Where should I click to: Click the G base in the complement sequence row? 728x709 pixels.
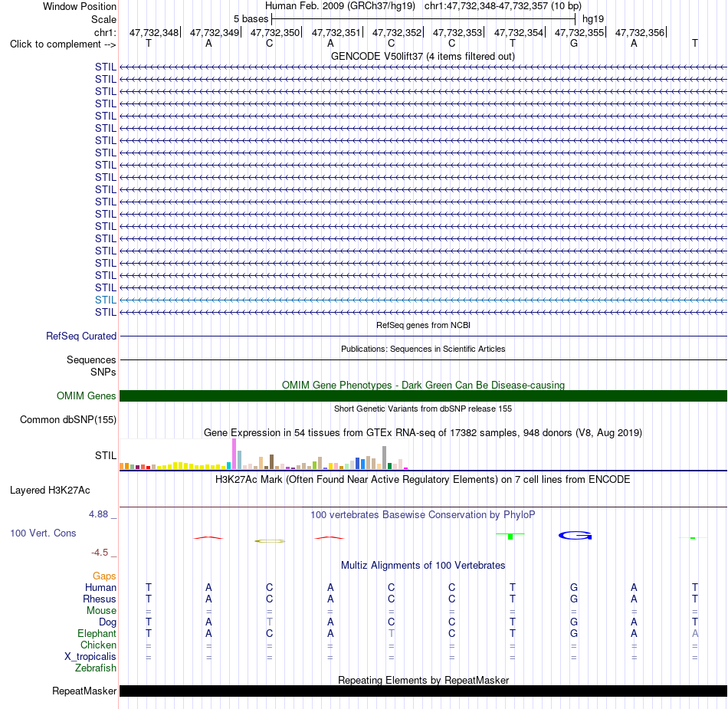[x=574, y=43]
